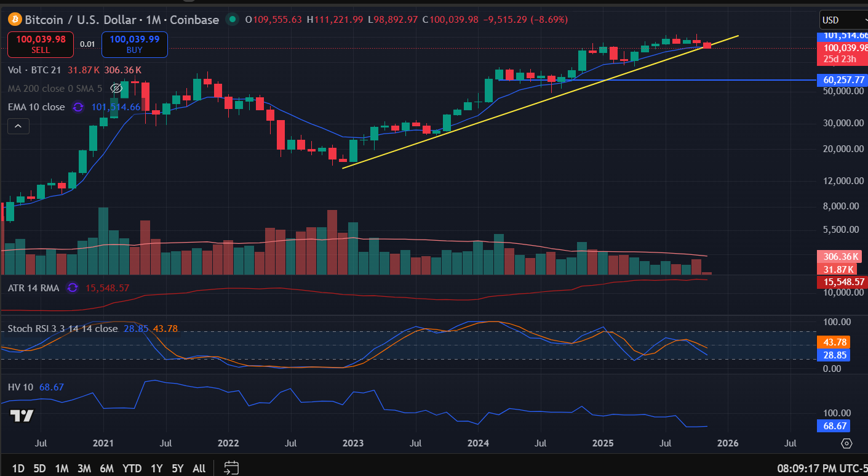
Task: Click the ATR 14 RMA refresh icon
Action: pos(73,288)
